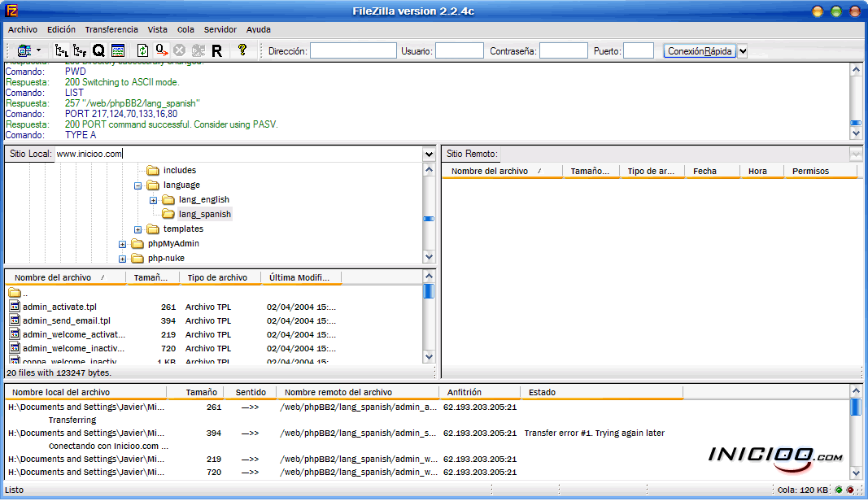Click the queue pane scrollbar down arrow
The width and height of the screenshot is (868, 501).
coord(856,473)
